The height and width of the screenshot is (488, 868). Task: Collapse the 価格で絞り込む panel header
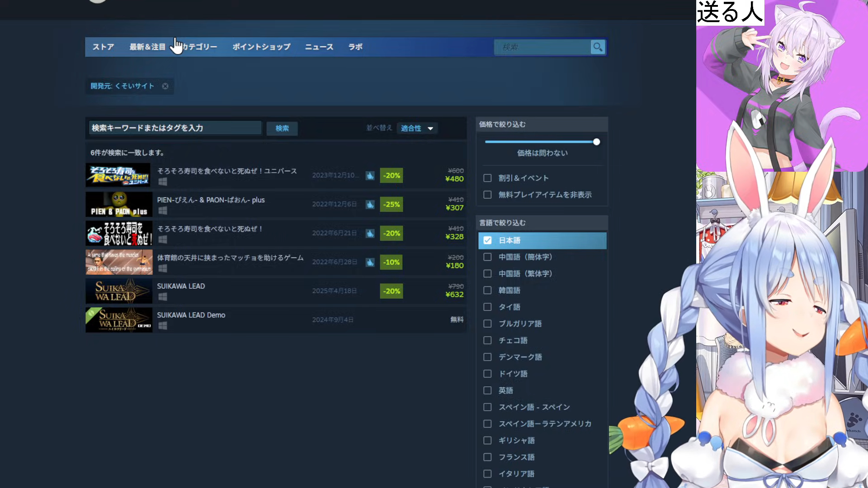pyautogui.click(x=542, y=124)
